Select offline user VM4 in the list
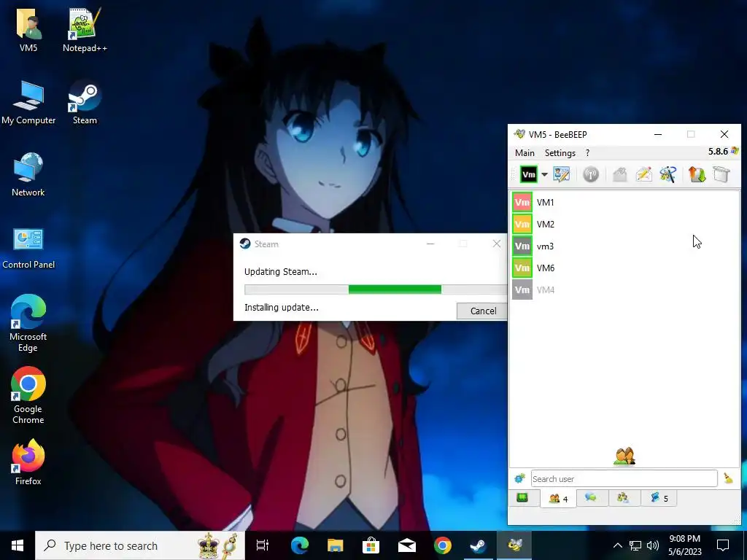The width and height of the screenshot is (747, 560). tap(625, 290)
